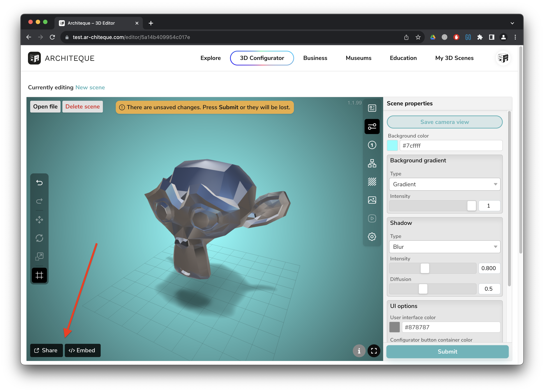Click the Embed button
544x392 pixels.
tap(82, 350)
